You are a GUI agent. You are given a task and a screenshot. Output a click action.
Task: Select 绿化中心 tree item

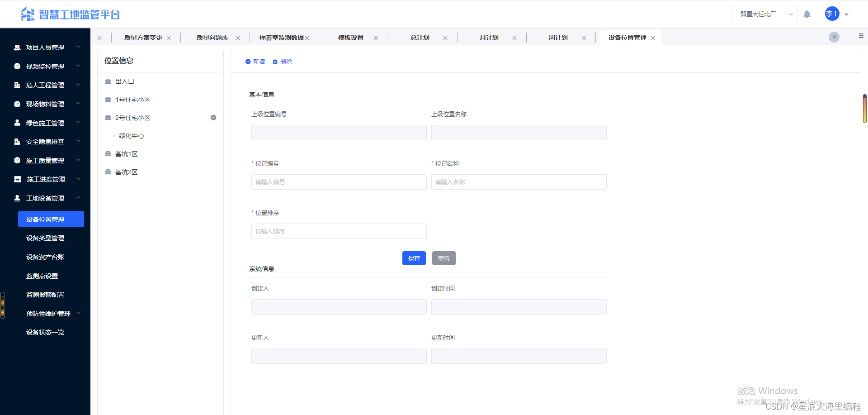131,136
